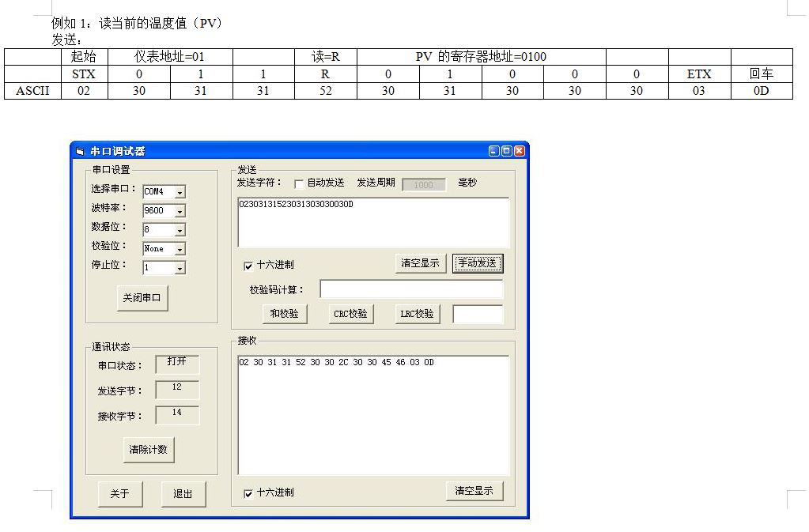809x532 pixels.
Task: Open the 选择串口 COM4 dropdown
Action: pos(180,192)
